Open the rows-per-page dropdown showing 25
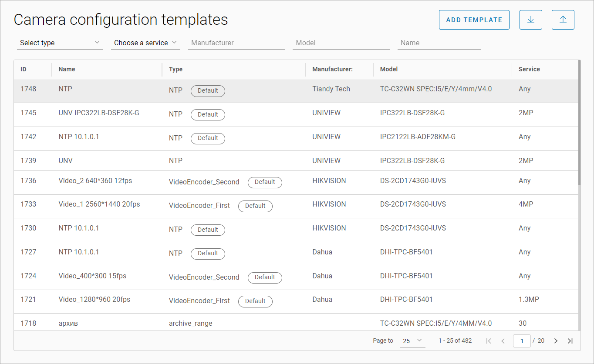Viewport: 594px width, 364px height. coord(412,341)
